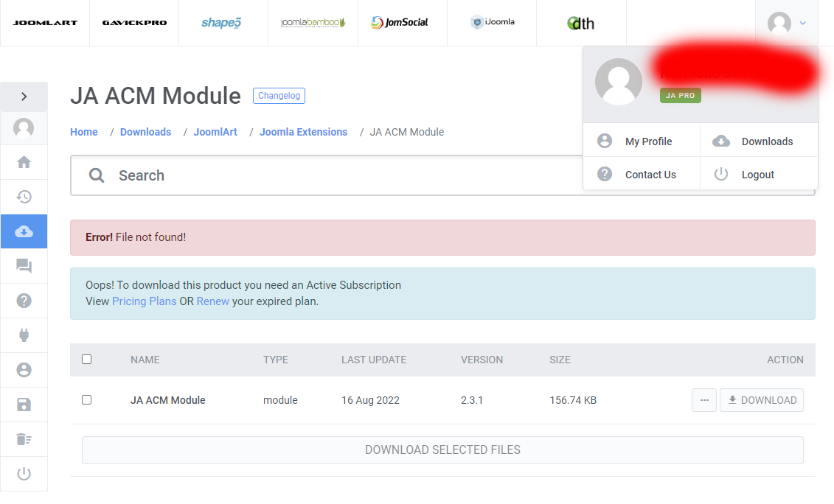
Task: Open the ellipsis actions menu for JA ACM Module
Action: 703,399
